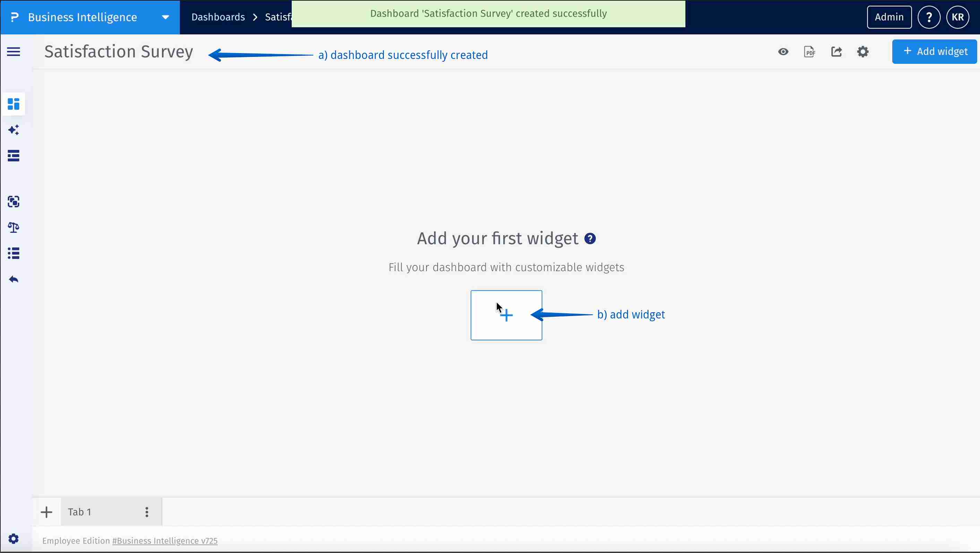The image size is (980, 553).
Task: Switch to Tab 1
Action: (x=79, y=511)
